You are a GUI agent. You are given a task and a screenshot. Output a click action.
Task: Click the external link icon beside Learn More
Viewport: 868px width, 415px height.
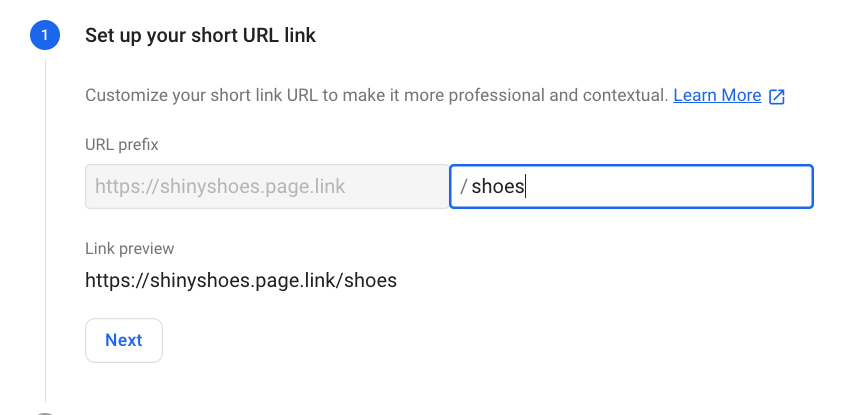(777, 97)
